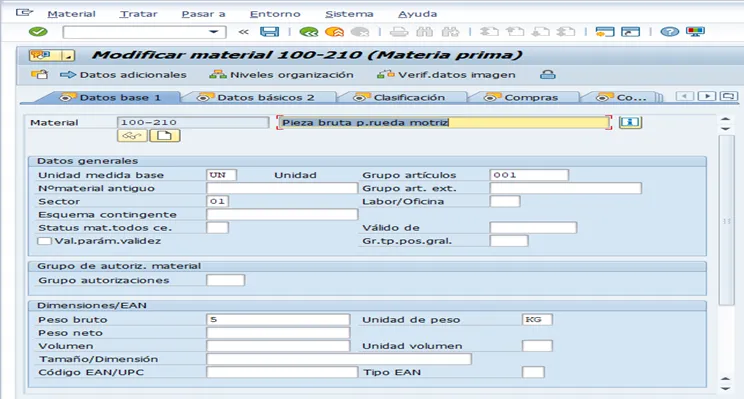Click the Grupo art. ext. input field
This screenshot has height=399, width=744.
click(x=565, y=188)
